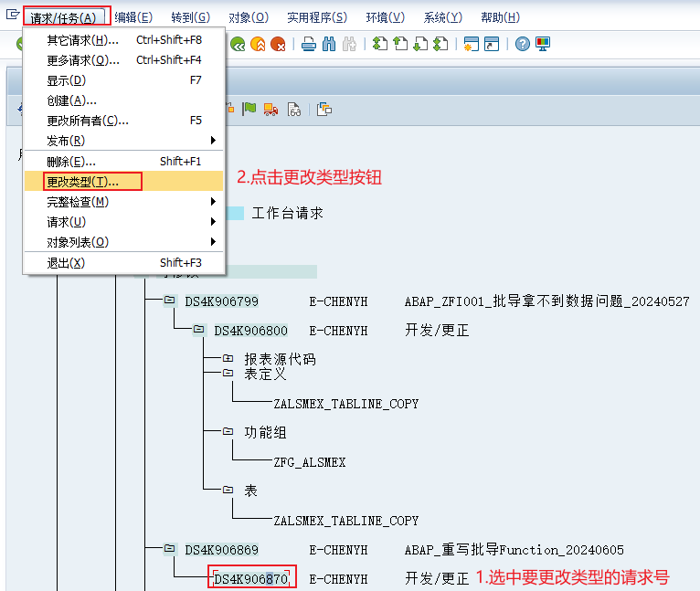Select task DS4K906870 in the tree
The width and height of the screenshot is (700, 591).
pos(250,578)
